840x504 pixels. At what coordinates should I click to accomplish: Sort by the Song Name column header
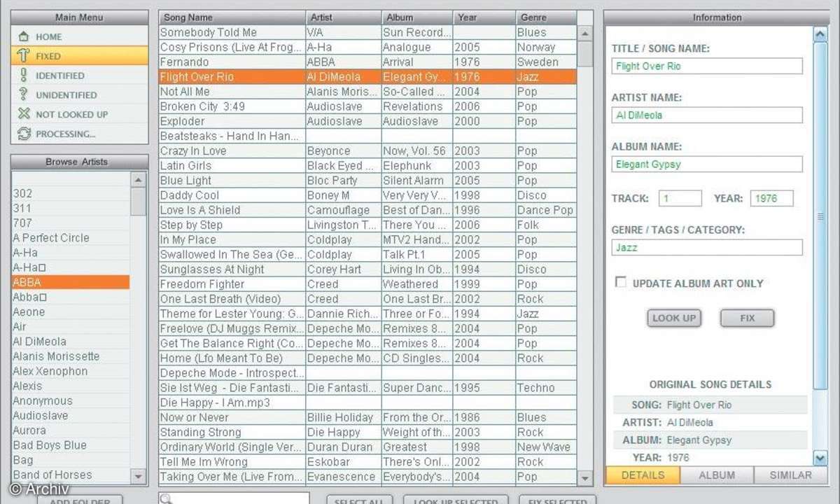click(x=232, y=17)
